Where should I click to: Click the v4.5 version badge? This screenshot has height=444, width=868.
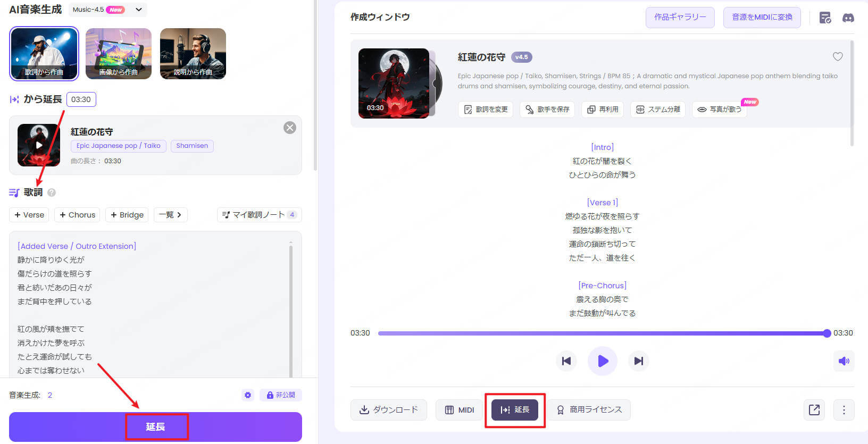point(522,57)
